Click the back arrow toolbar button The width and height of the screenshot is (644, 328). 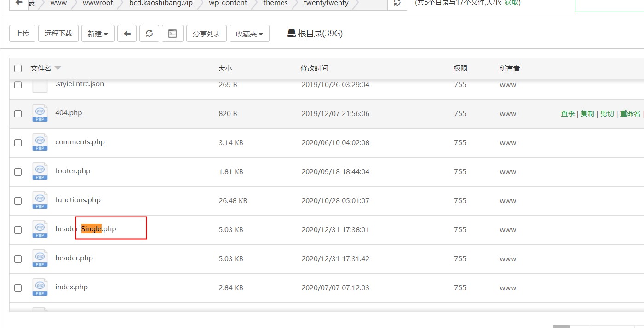click(127, 34)
